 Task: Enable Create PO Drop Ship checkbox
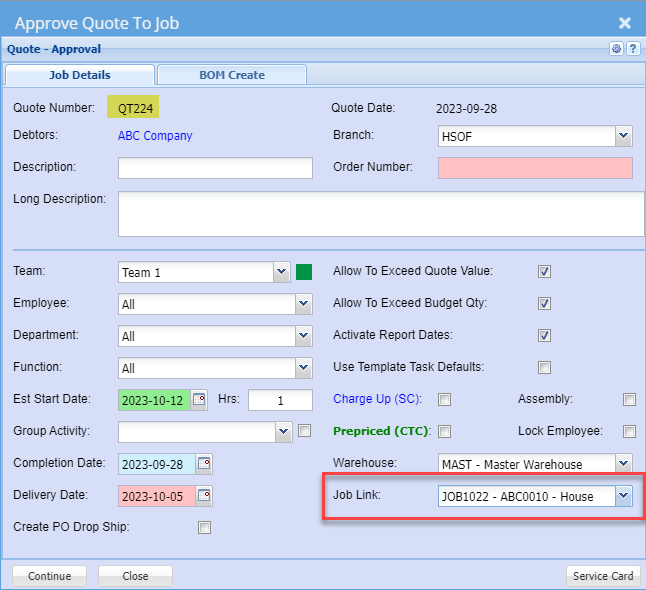204,527
